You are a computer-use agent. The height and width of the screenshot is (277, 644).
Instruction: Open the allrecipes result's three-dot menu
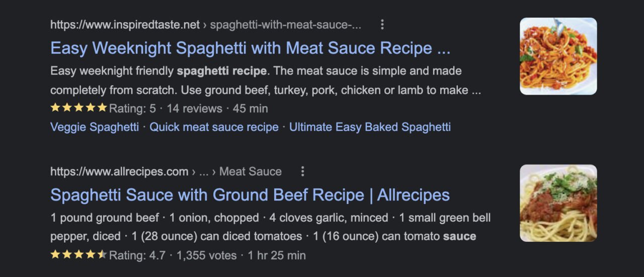[302, 172]
